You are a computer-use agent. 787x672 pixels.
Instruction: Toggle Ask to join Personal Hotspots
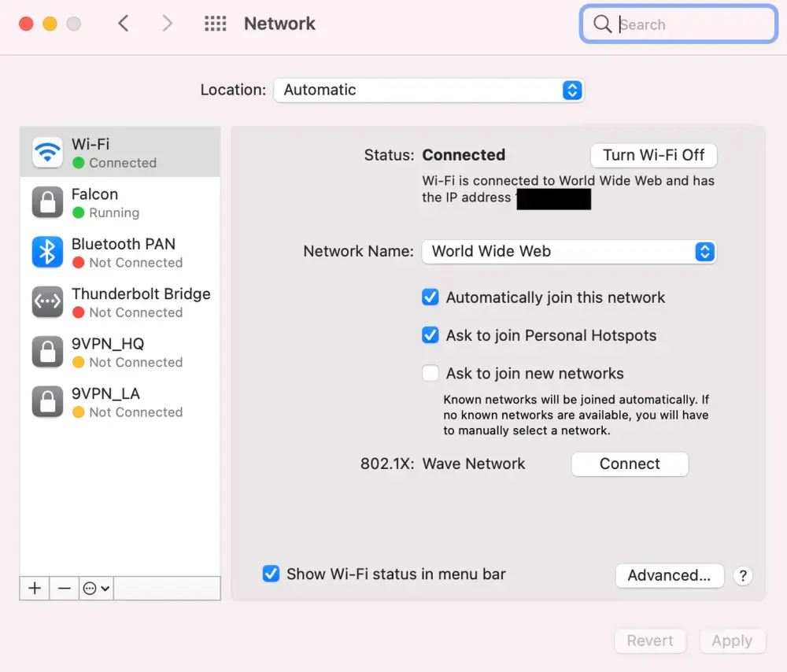point(430,334)
